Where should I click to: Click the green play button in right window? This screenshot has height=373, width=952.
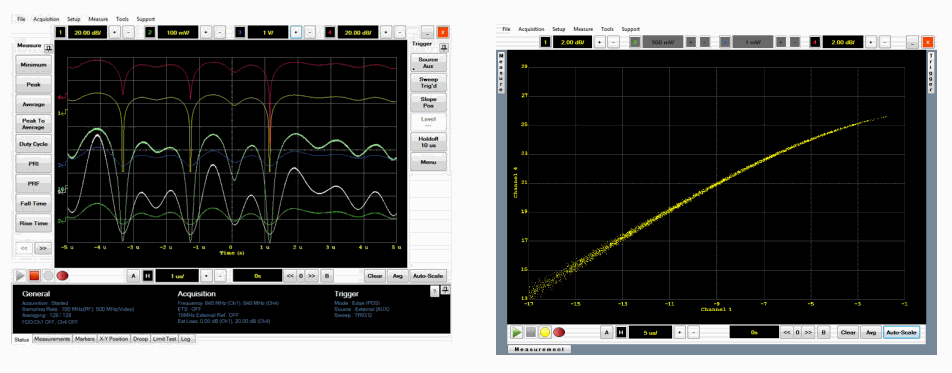[x=516, y=332]
